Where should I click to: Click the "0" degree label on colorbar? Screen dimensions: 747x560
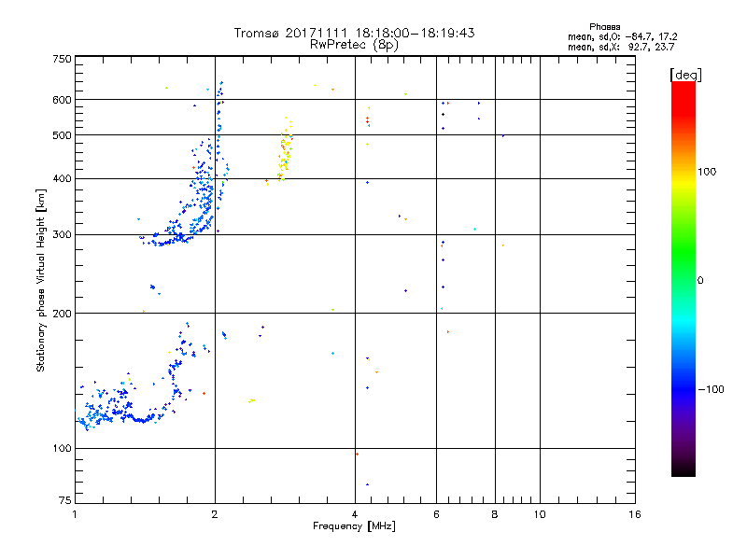pyautogui.click(x=699, y=281)
